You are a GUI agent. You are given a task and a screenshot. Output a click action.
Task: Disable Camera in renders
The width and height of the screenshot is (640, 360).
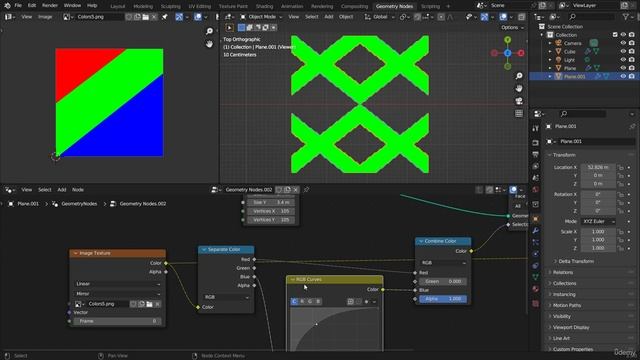(x=632, y=43)
